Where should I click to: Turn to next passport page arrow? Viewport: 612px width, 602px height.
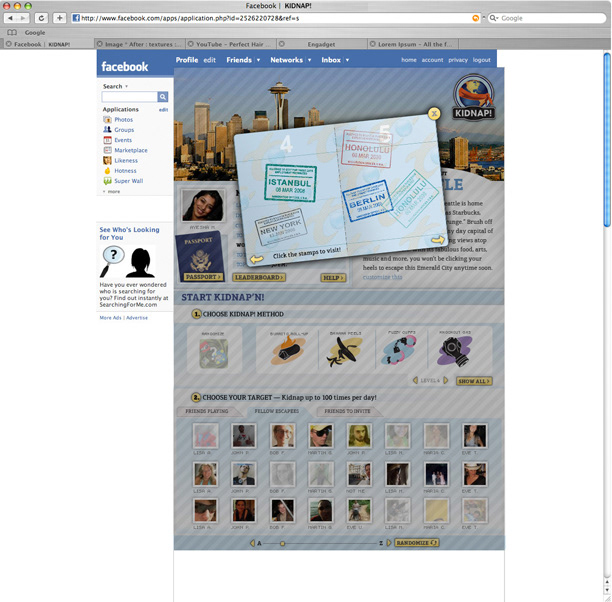[x=438, y=239]
